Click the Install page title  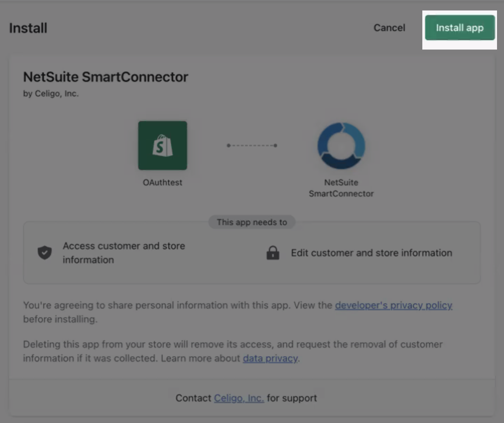pyautogui.click(x=28, y=28)
